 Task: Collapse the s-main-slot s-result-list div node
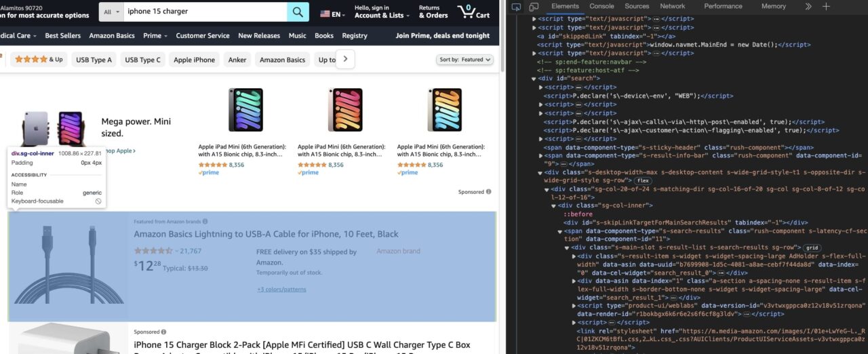[567, 248]
